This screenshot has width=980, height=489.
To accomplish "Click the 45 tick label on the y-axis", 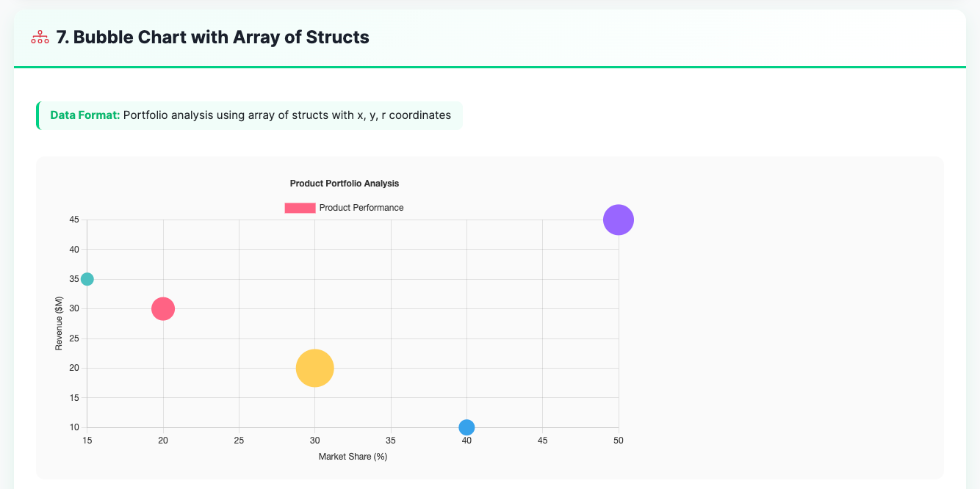I will pyautogui.click(x=74, y=220).
